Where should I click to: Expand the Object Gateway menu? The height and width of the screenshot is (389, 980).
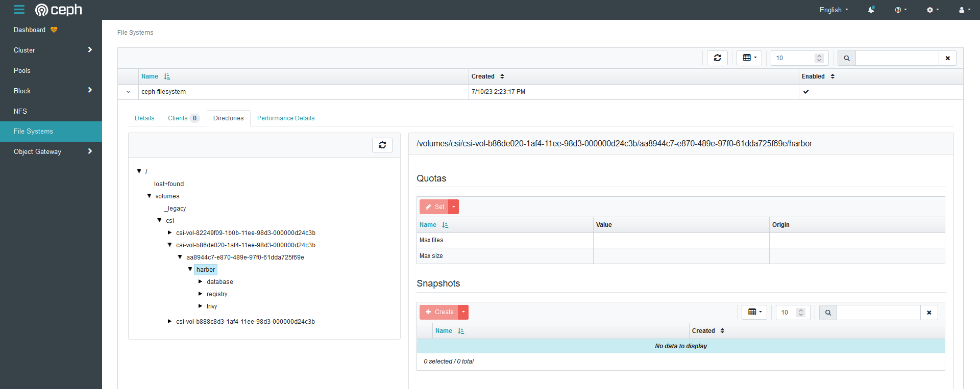[x=51, y=151]
